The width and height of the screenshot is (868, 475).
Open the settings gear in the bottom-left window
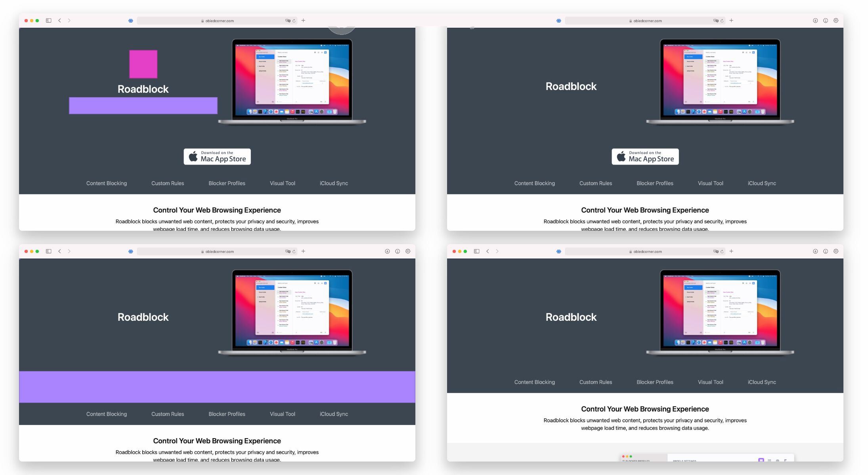tap(408, 251)
